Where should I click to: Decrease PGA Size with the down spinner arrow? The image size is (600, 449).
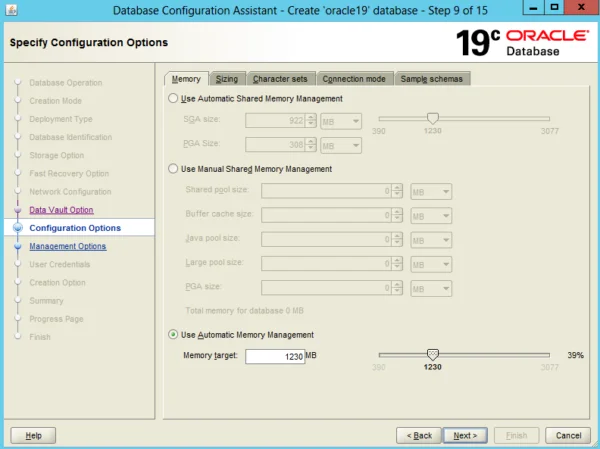pos(311,149)
